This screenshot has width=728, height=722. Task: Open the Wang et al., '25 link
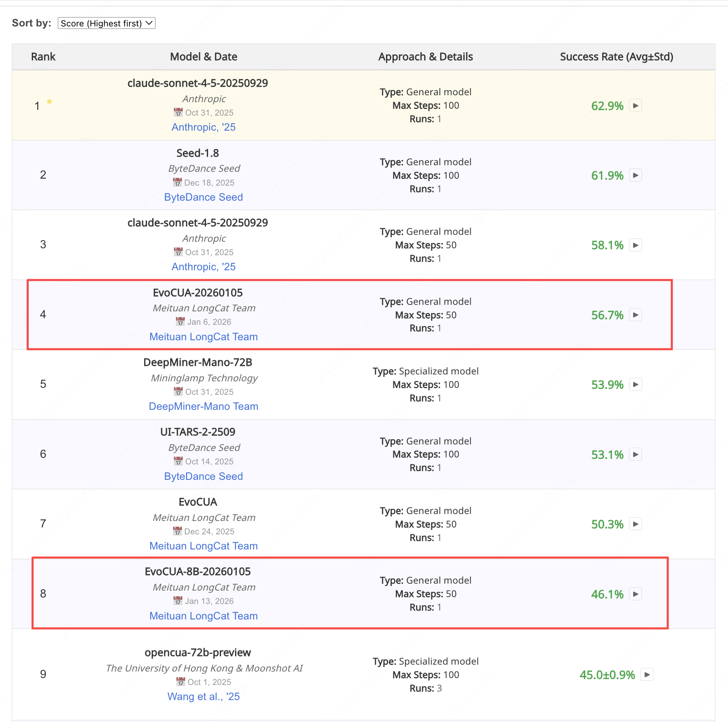[x=204, y=696]
